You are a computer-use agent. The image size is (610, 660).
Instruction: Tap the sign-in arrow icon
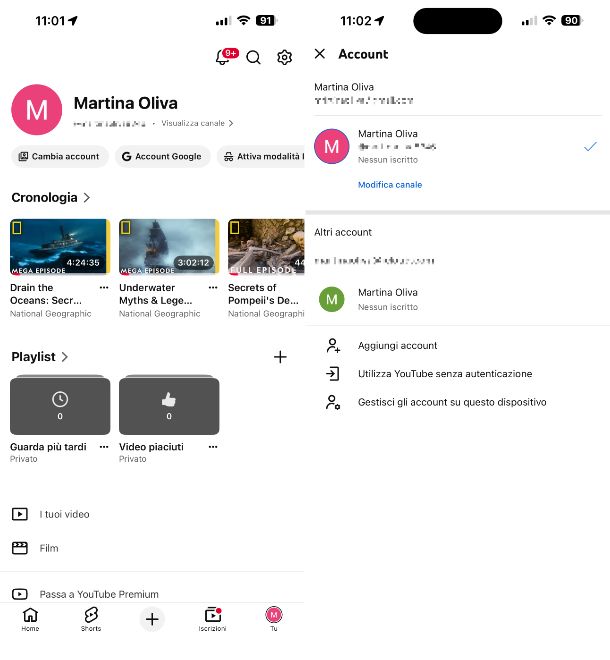click(x=333, y=374)
